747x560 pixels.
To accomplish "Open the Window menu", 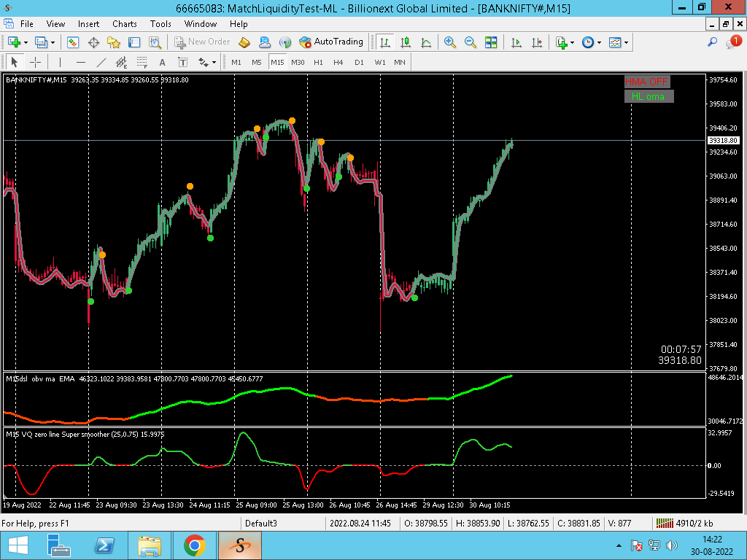I will (201, 24).
